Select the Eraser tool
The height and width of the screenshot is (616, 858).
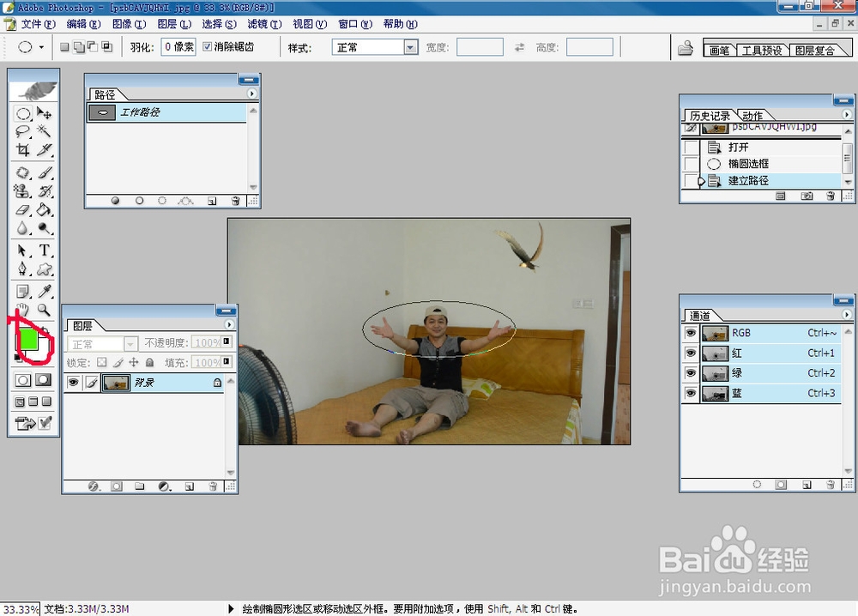(23, 209)
